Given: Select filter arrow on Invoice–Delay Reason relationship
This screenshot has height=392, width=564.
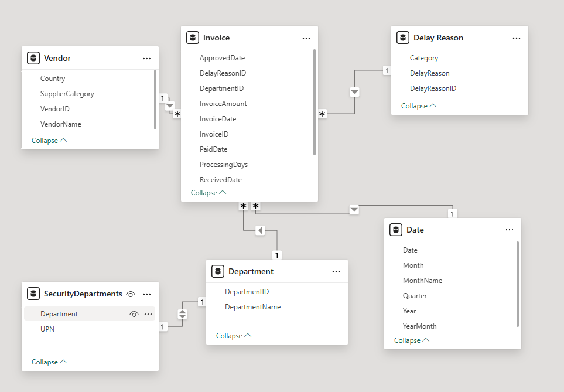Looking at the screenshot, I should [354, 92].
